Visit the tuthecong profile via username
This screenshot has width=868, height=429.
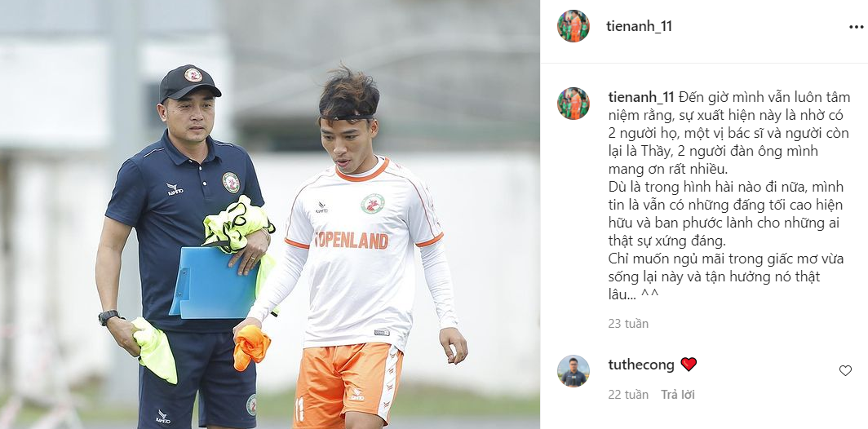coord(641,365)
